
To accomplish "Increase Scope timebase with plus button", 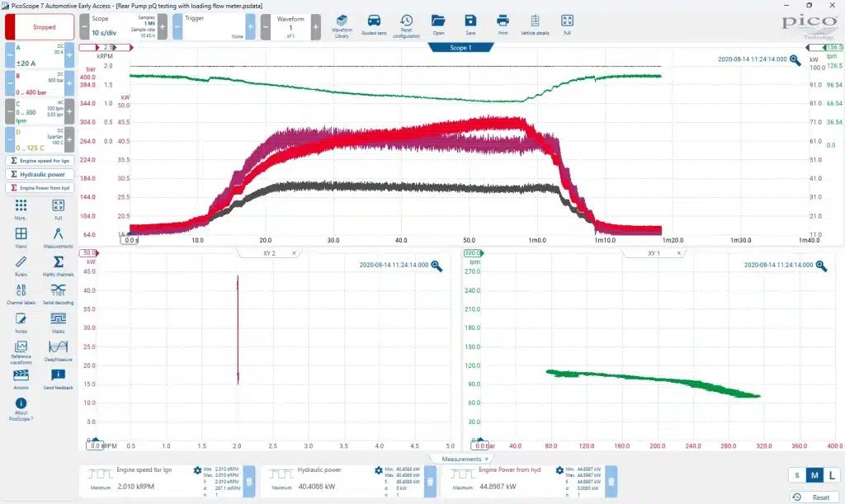I will [x=163, y=27].
